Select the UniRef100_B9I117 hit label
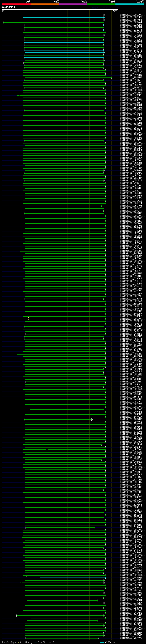The width and height of the screenshot is (146, 644). [x=131, y=321]
